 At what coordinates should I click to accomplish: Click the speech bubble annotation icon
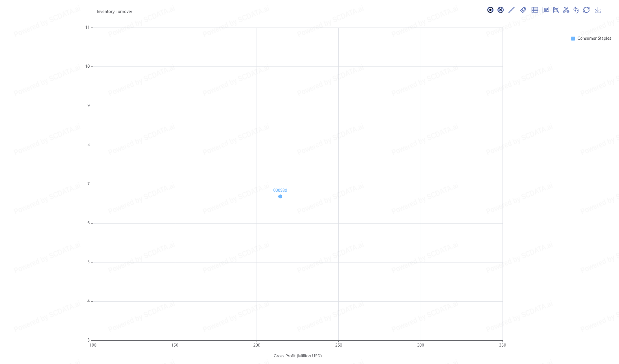pos(545,10)
